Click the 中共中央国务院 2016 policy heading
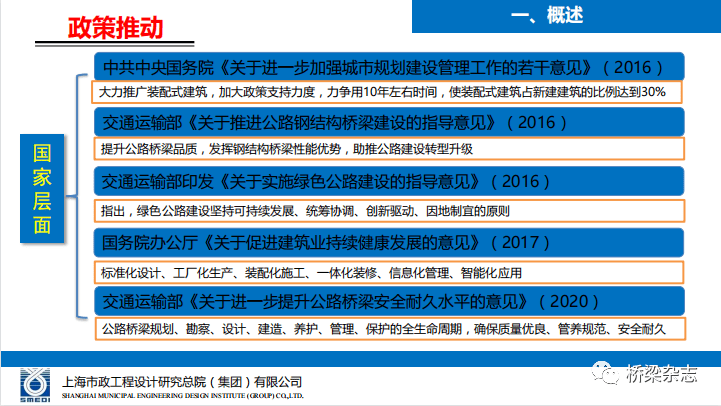This screenshot has width=721, height=406. 384,68
